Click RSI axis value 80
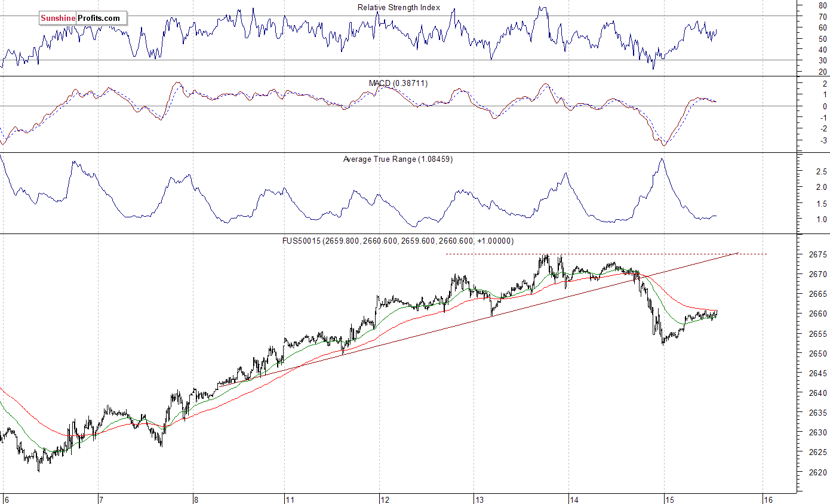 pyautogui.click(x=823, y=5)
